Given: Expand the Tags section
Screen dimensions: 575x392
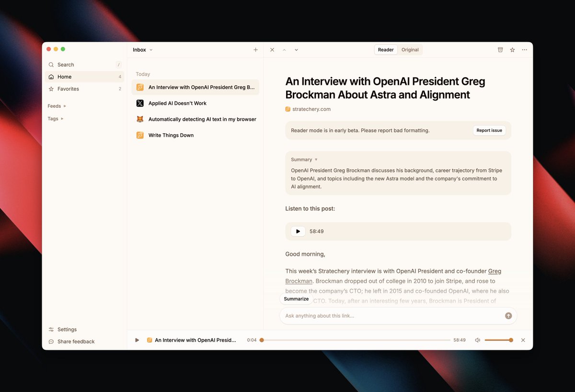Looking at the screenshot, I should coord(56,119).
